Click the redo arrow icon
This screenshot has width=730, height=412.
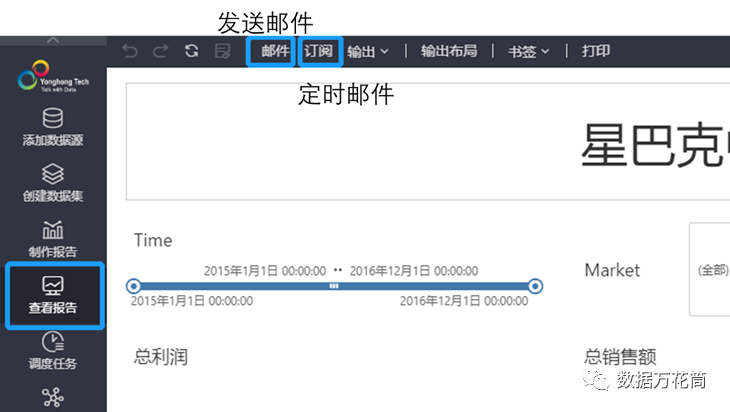click(x=161, y=51)
